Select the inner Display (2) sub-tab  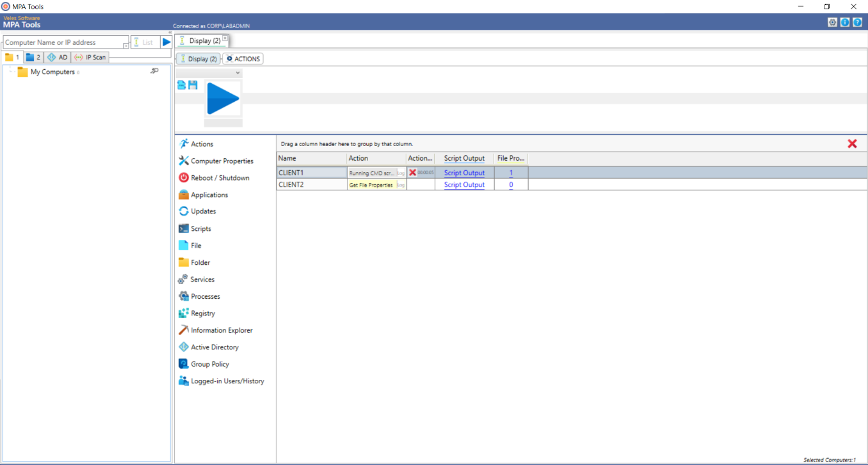tap(198, 59)
